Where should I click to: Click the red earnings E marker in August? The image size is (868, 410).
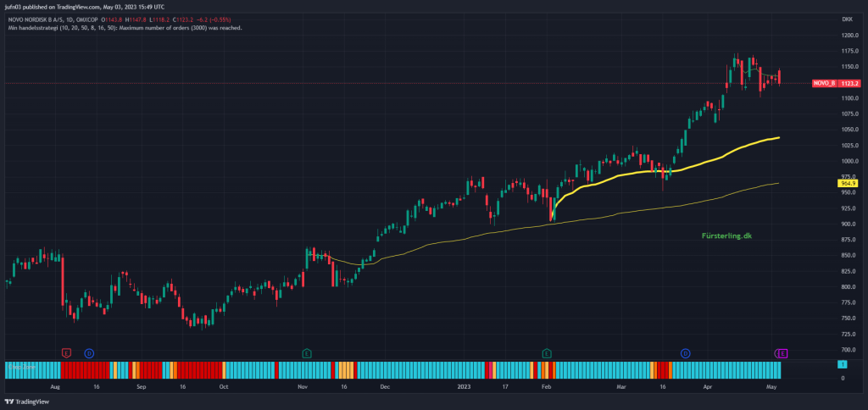66,353
